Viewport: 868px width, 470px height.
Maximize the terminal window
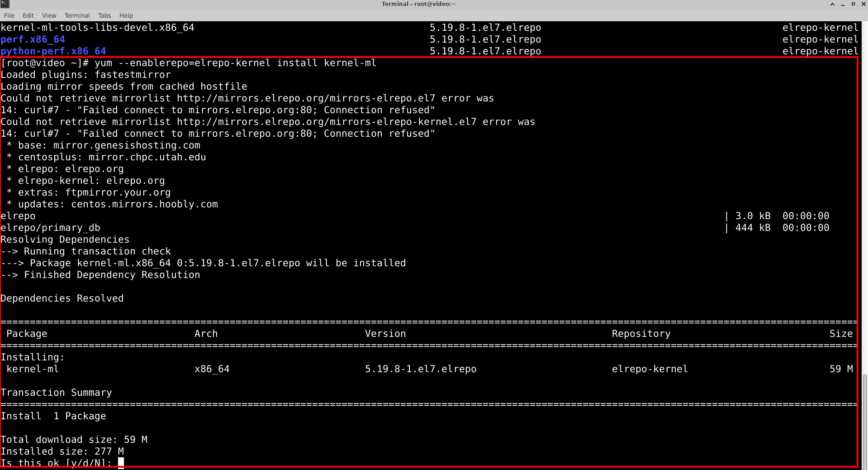(x=853, y=4)
